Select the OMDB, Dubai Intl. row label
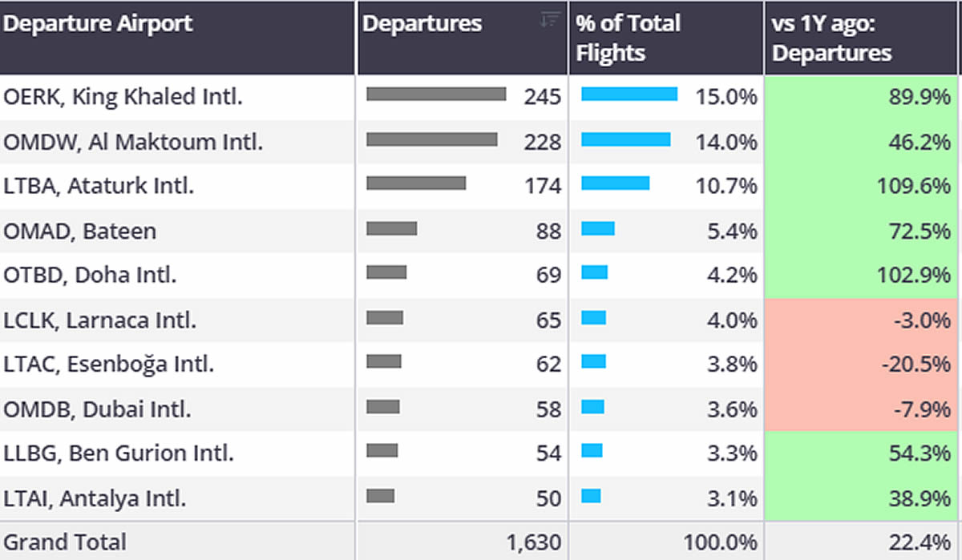962x560 pixels. click(x=98, y=410)
